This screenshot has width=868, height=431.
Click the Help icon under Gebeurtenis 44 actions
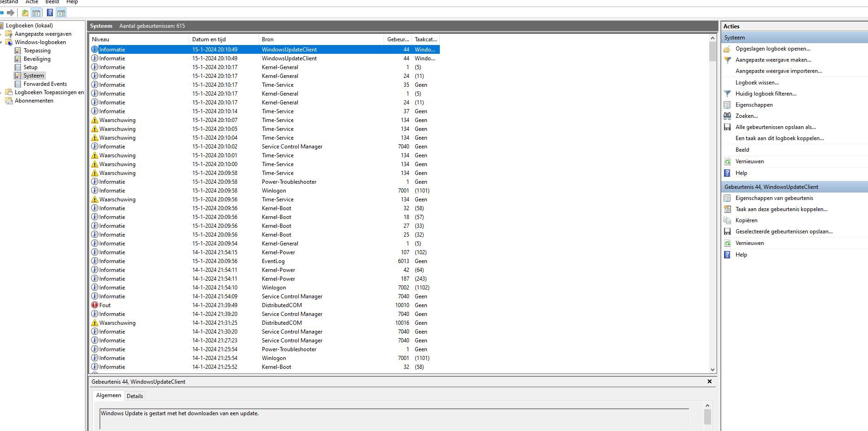(x=727, y=255)
